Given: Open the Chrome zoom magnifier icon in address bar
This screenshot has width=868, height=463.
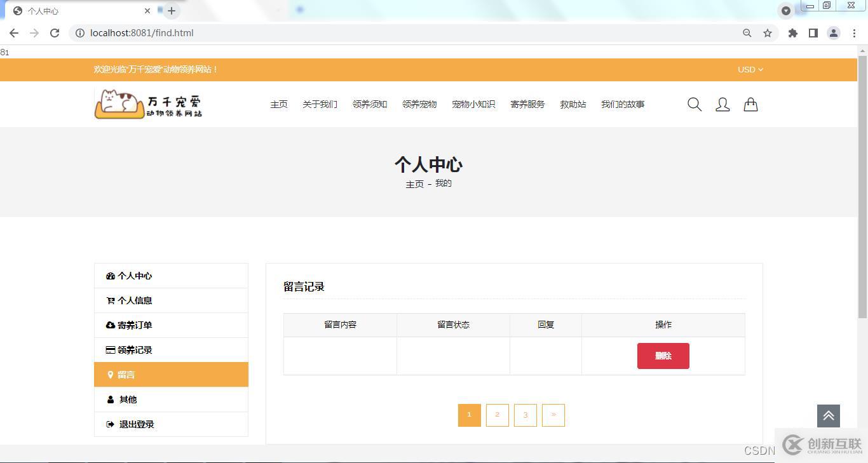Looking at the screenshot, I should 747,33.
